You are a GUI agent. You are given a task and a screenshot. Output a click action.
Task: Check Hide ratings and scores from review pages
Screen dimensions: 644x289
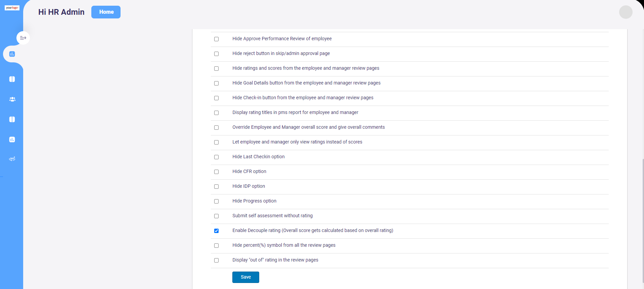(216, 69)
